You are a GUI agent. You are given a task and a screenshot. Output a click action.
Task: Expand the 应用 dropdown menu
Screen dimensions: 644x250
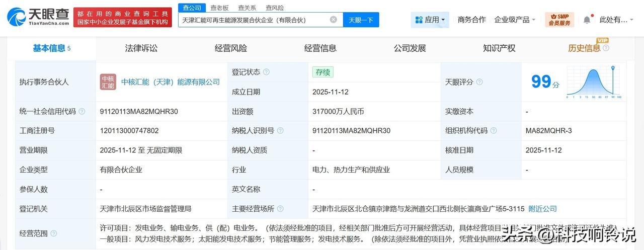430,20
